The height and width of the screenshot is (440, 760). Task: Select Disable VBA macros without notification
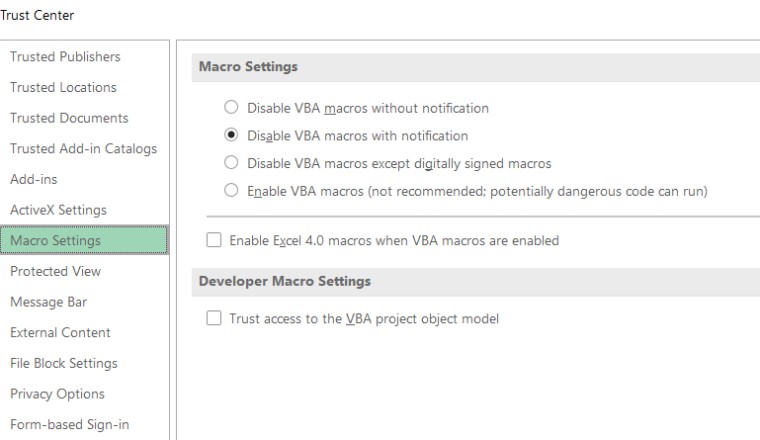tap(232, 108)
